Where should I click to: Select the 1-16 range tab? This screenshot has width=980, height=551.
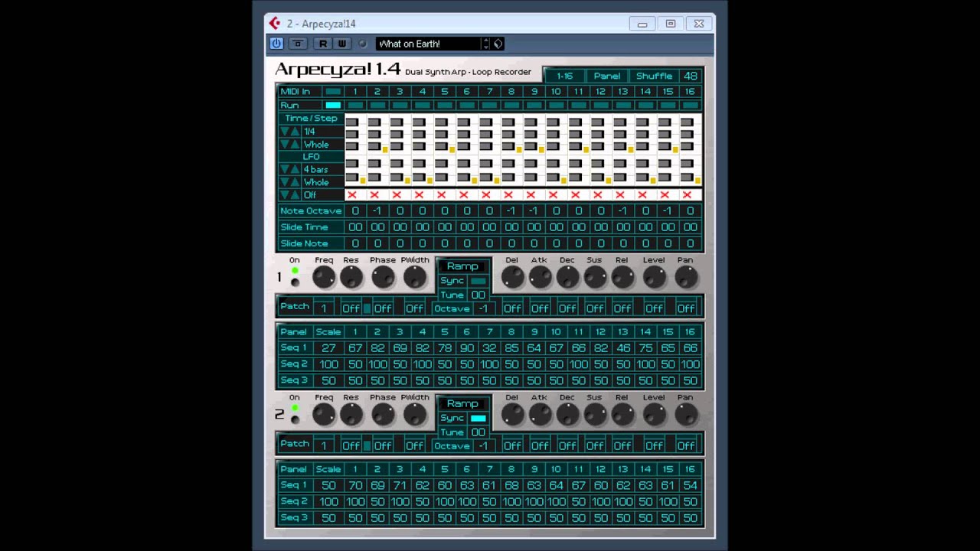coord(564,76)
